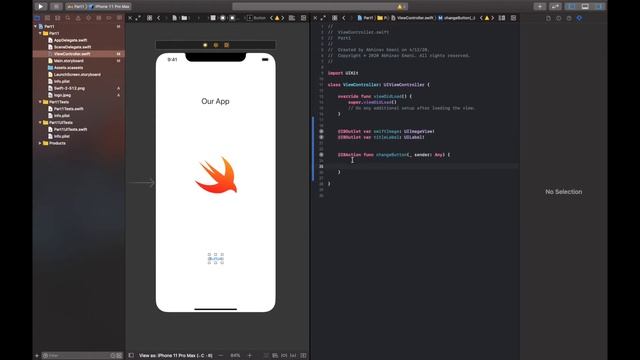Open the Align constraints button
Screen dimensions: 640x360
(275, 356)
